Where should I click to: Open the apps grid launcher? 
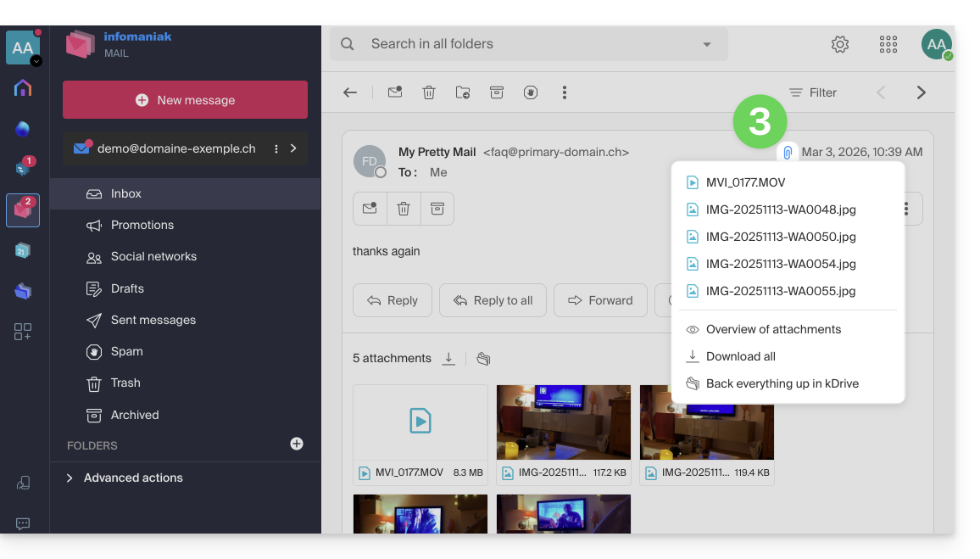pos(888,44)
